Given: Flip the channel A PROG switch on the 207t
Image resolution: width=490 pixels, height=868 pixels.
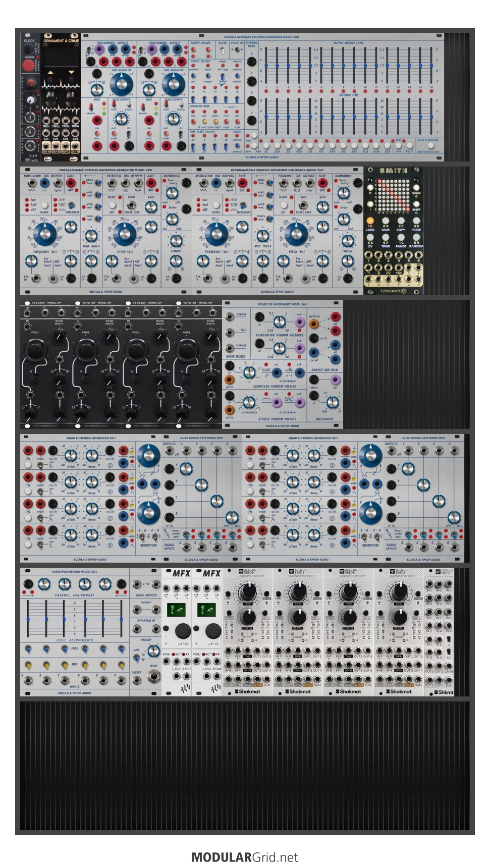Looking at the screenshot, I should pyautogui.click(x=28, y=648).
